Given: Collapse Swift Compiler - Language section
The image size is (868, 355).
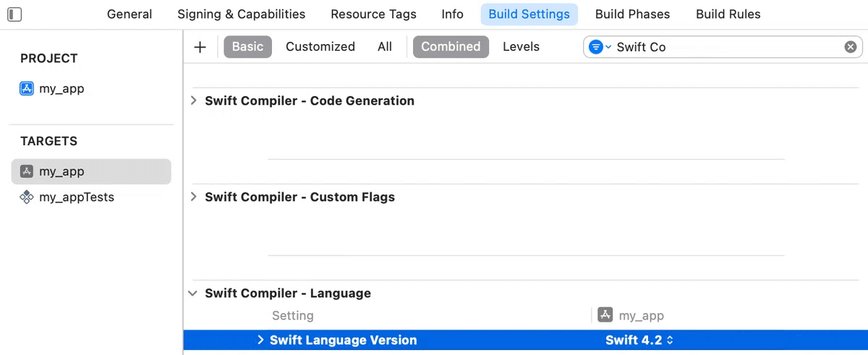Looking at the screenshot, I should pos(193,294).
